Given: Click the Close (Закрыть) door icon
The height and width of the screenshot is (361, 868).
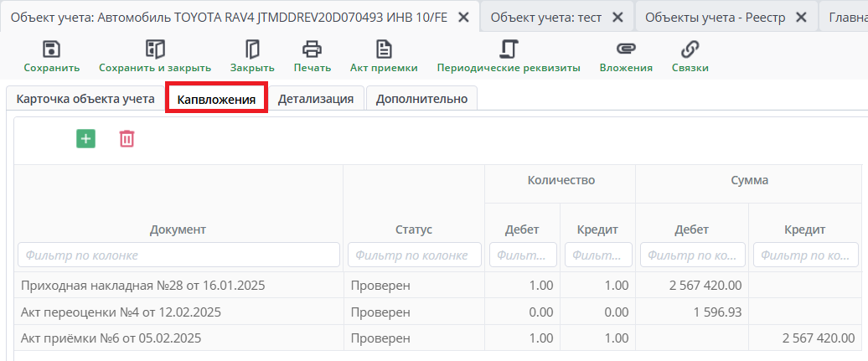Looking at the screenshot, I should click(252, 49).
